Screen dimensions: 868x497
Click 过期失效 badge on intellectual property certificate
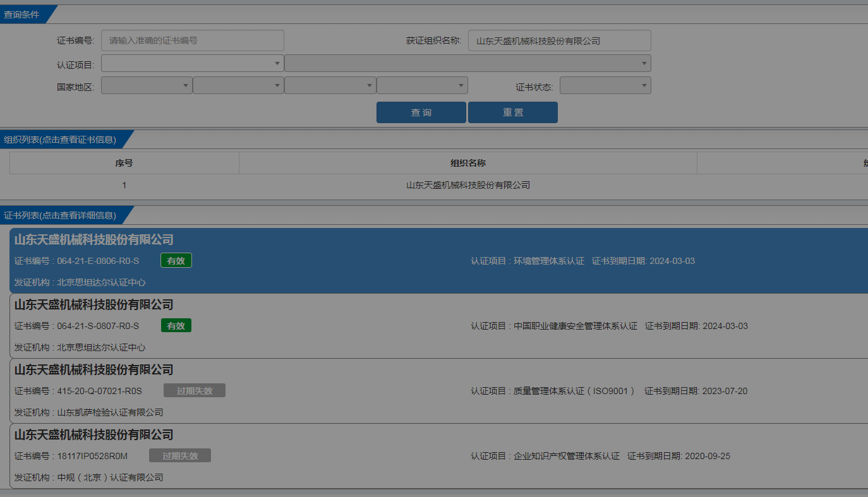coord(180,456)
